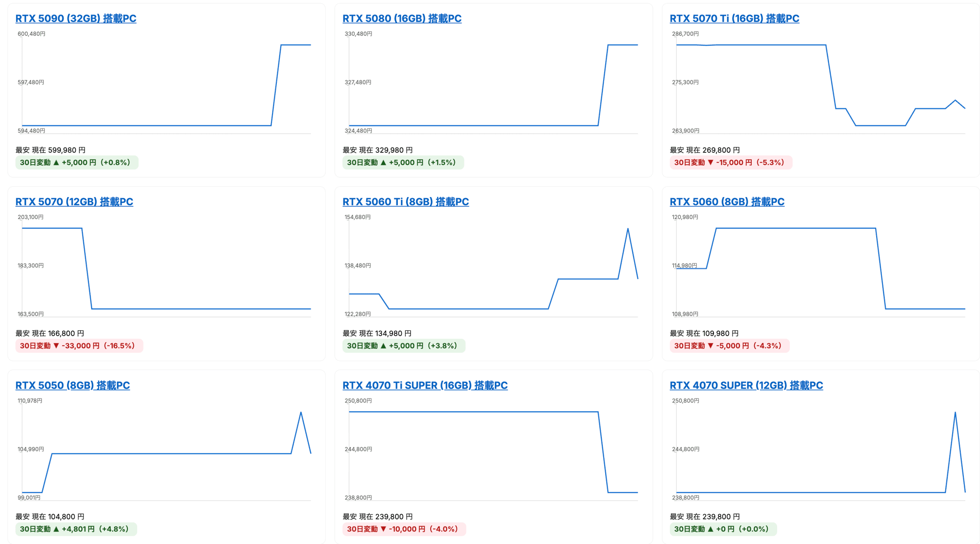Click the +0 円 (+0.0%) change badge
The image size is (980, 544).
tap(723, 529)
